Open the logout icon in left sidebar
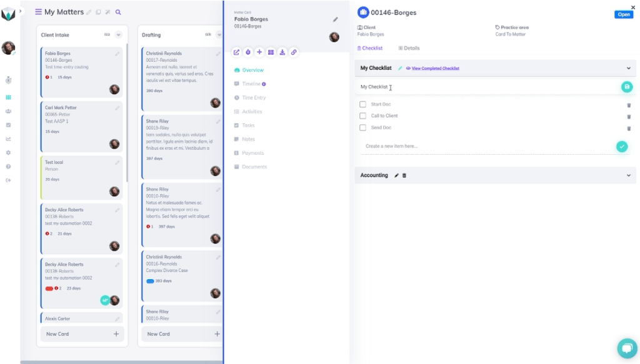 pyautogui.click(x=8, y=180)
